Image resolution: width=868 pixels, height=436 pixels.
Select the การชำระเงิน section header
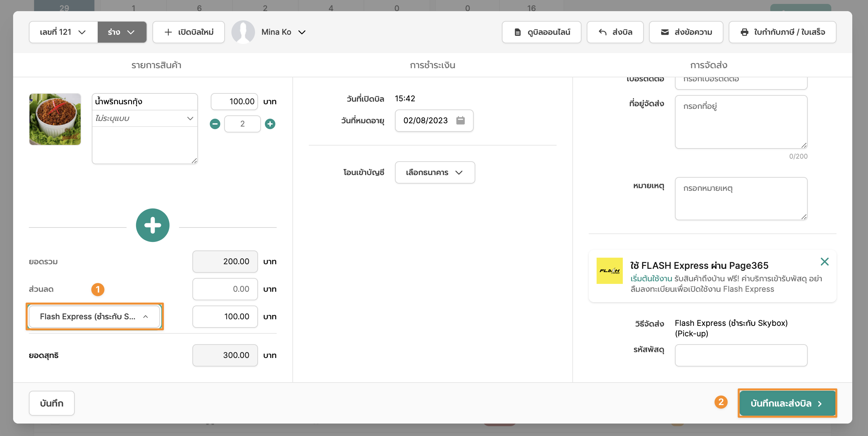point(432,65)
